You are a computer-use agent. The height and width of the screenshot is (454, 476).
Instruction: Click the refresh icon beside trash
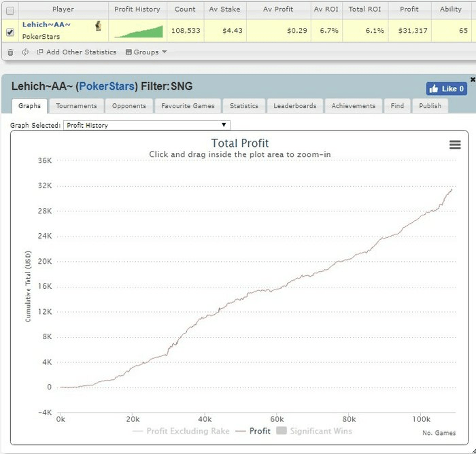(25, 52)
